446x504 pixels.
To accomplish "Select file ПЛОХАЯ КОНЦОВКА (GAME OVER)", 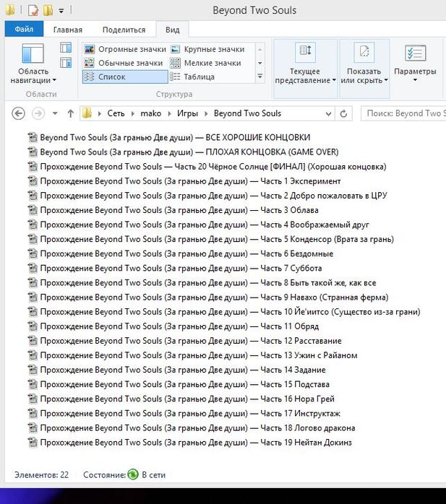I will [x=183, y=152].
